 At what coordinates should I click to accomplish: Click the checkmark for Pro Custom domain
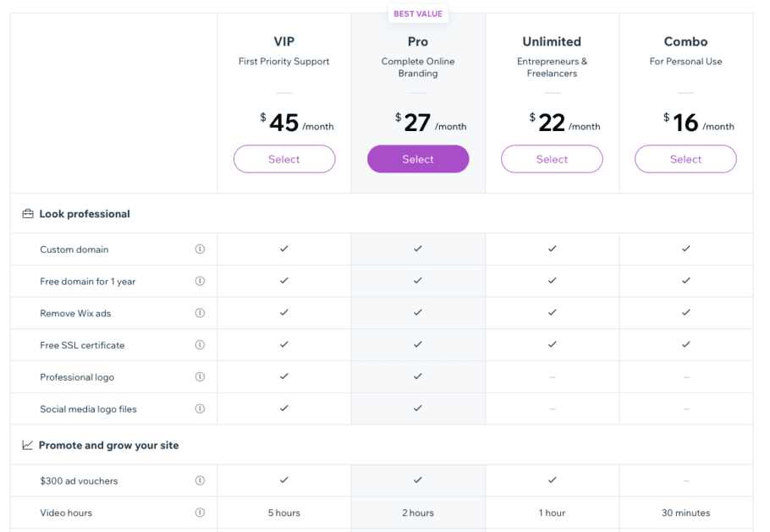tap(417, 249)
